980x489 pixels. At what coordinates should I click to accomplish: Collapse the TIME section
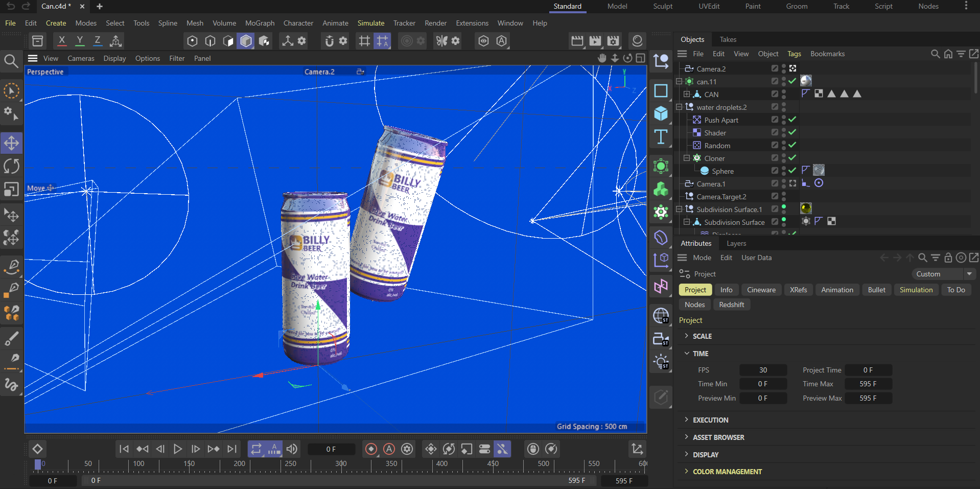(x=687, y=353)
